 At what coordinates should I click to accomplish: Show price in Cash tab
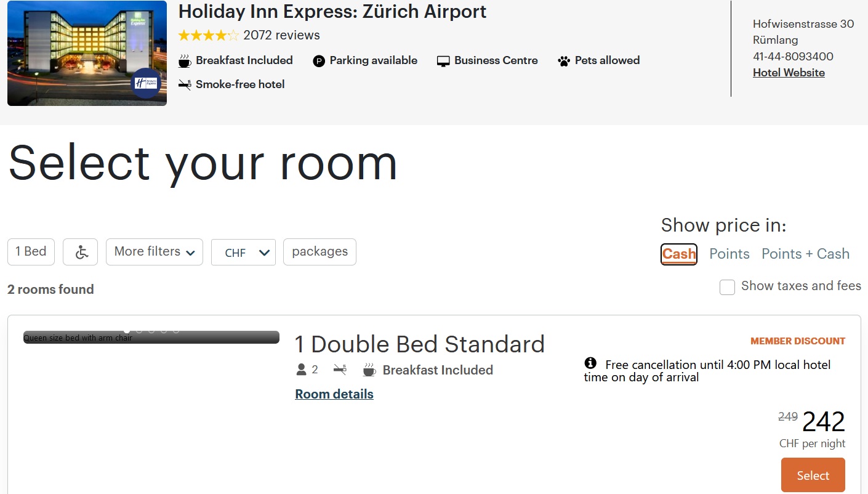coord(679,254)
